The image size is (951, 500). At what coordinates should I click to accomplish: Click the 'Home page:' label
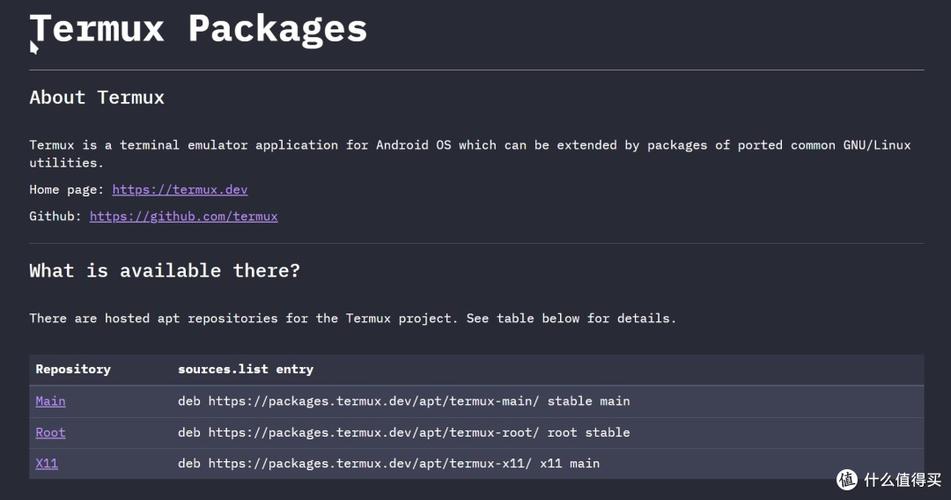coord(67,189)
